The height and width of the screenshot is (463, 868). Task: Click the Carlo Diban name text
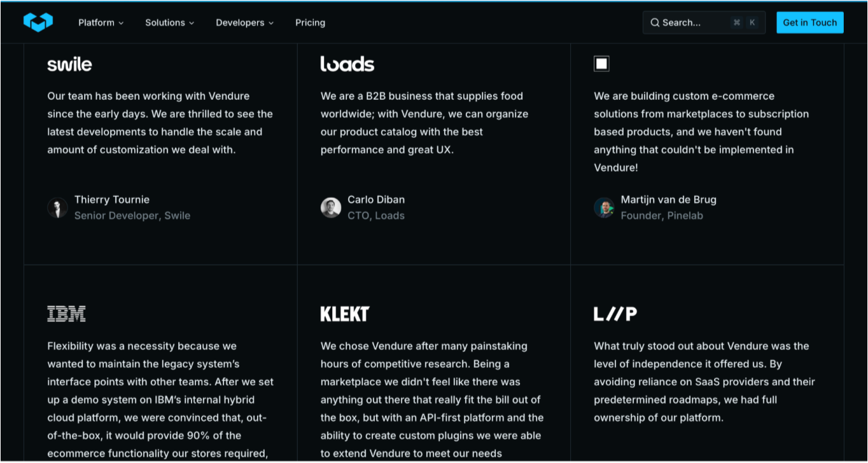376,200
